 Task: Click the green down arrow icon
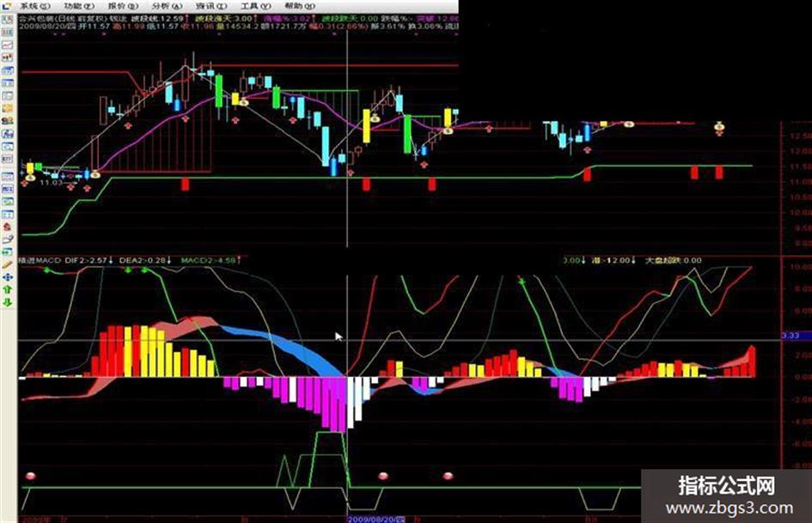7,302
